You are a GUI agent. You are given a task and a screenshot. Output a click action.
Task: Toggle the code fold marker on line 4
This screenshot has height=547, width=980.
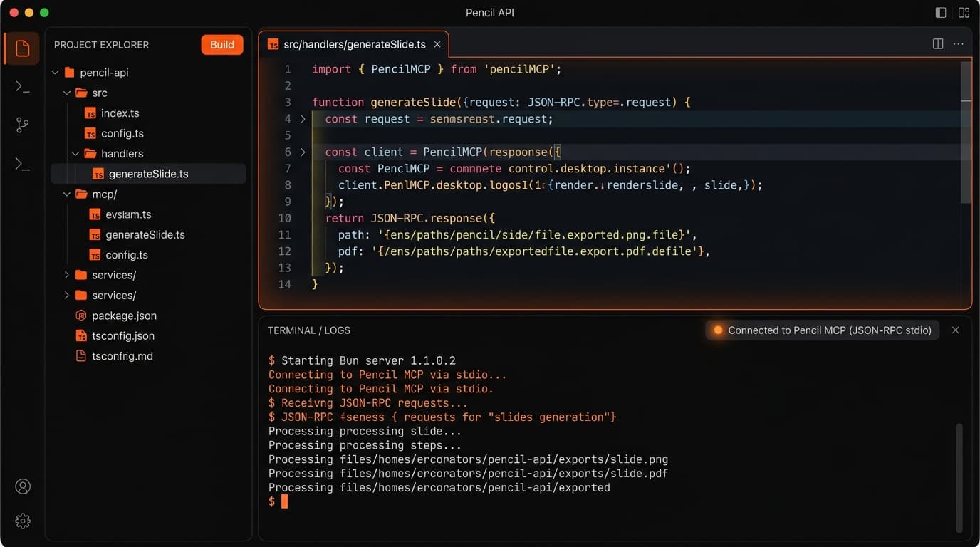click(302, 119)
